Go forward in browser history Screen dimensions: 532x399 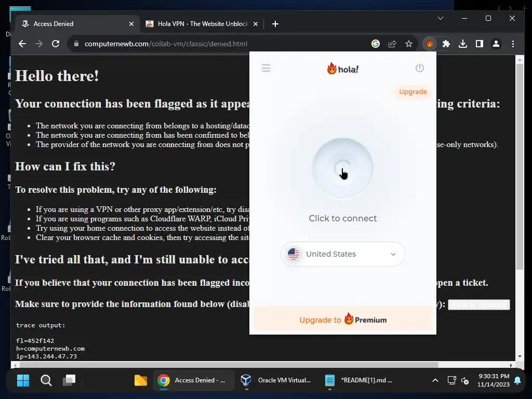tap(39, 44)
